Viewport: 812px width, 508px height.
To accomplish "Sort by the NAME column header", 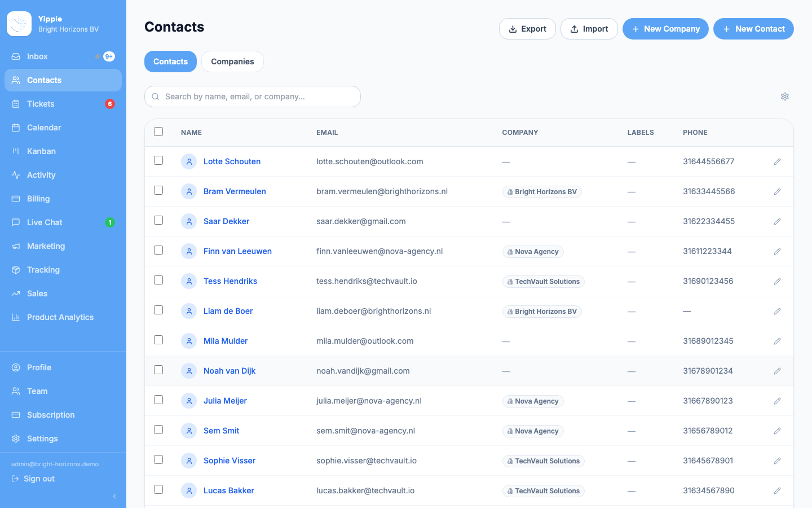I will coord(191,133).
